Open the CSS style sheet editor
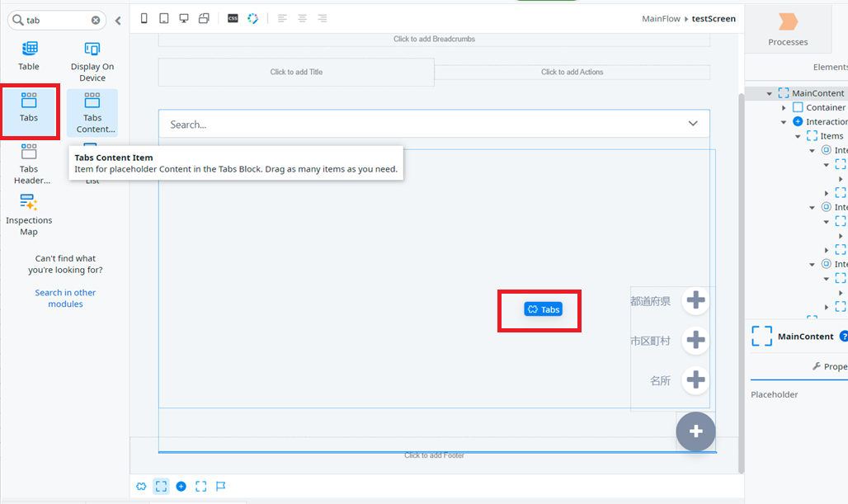Image resolution: width=848 pixels, height=504 pixels. [233, 18]
